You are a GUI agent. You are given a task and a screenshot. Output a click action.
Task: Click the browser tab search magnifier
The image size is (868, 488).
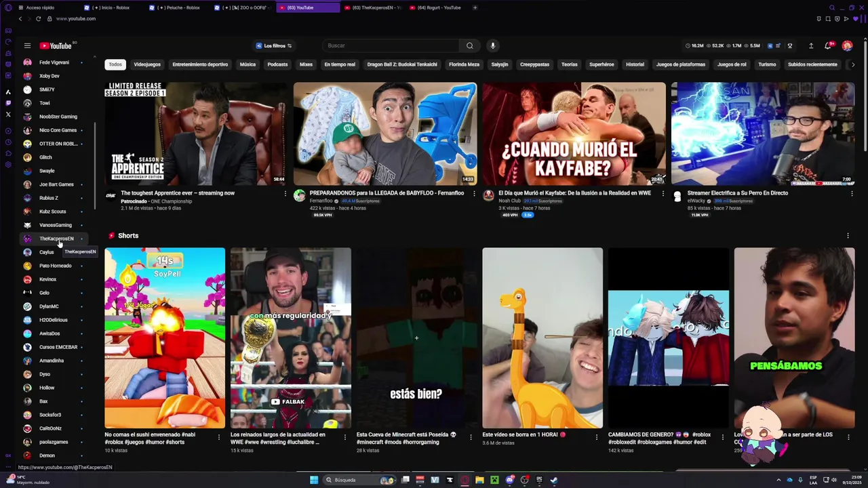pyautogui.click(x=832, y=7)
